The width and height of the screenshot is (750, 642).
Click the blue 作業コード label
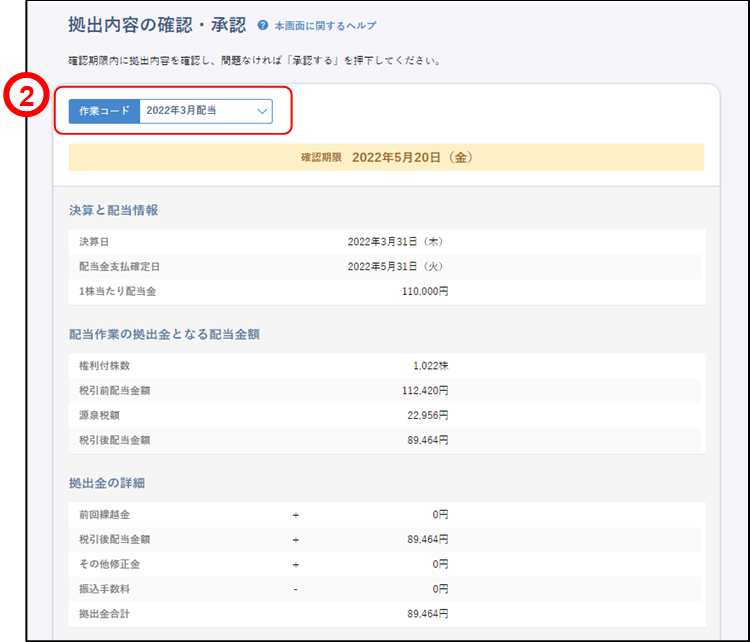coord(104,111)
